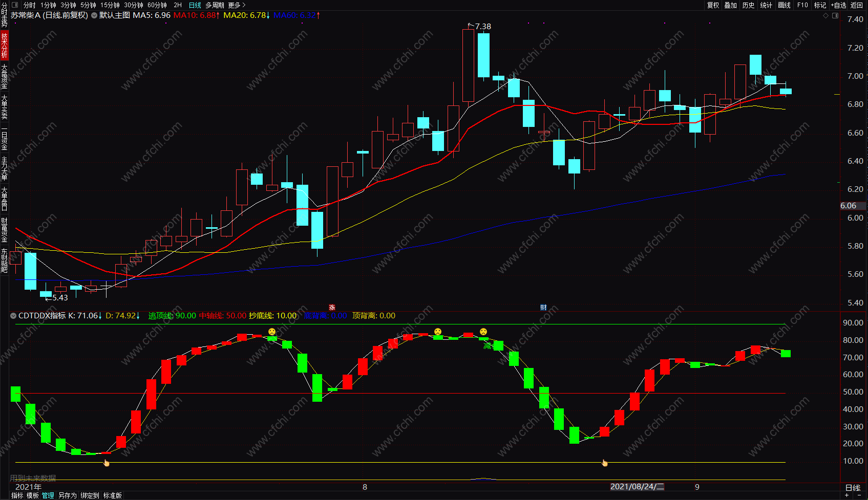
Task: Select the 2H period
Action: click(178, 5)
